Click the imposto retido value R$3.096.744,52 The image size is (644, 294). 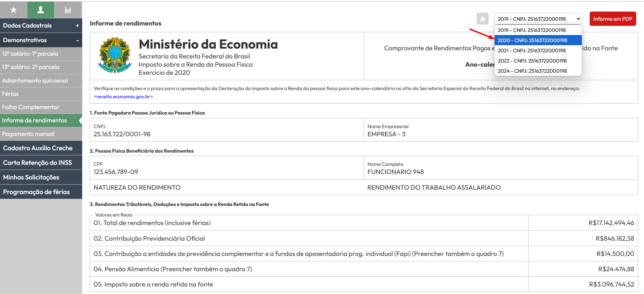tap(611, 284)
